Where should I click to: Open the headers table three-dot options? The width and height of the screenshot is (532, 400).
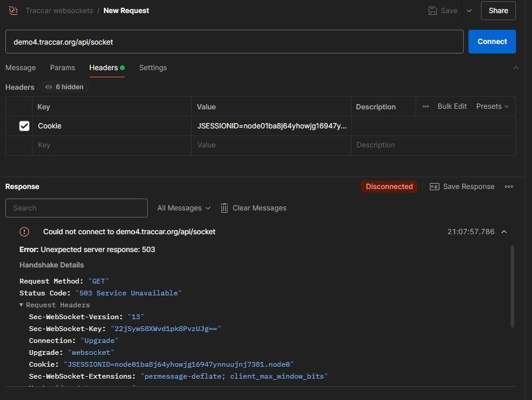click(425, 106)
